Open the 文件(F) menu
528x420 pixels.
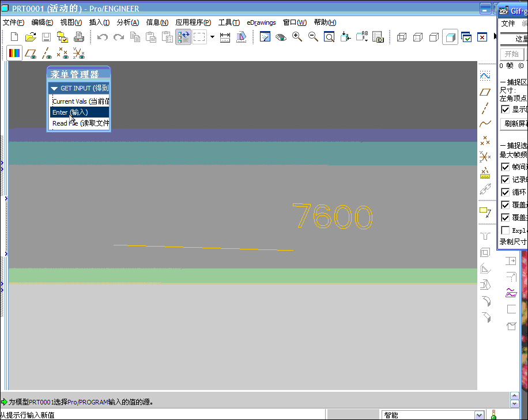pyautogui.click(x=13, y=22)
